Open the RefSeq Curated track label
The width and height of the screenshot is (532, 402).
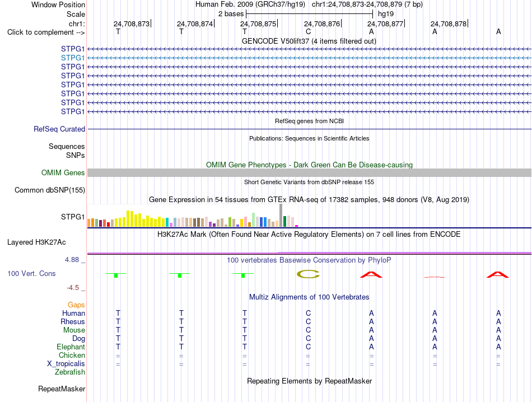click(59, 129)
